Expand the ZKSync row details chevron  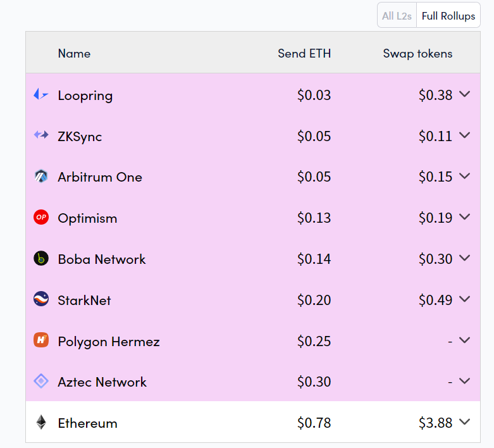coord(465,135)
